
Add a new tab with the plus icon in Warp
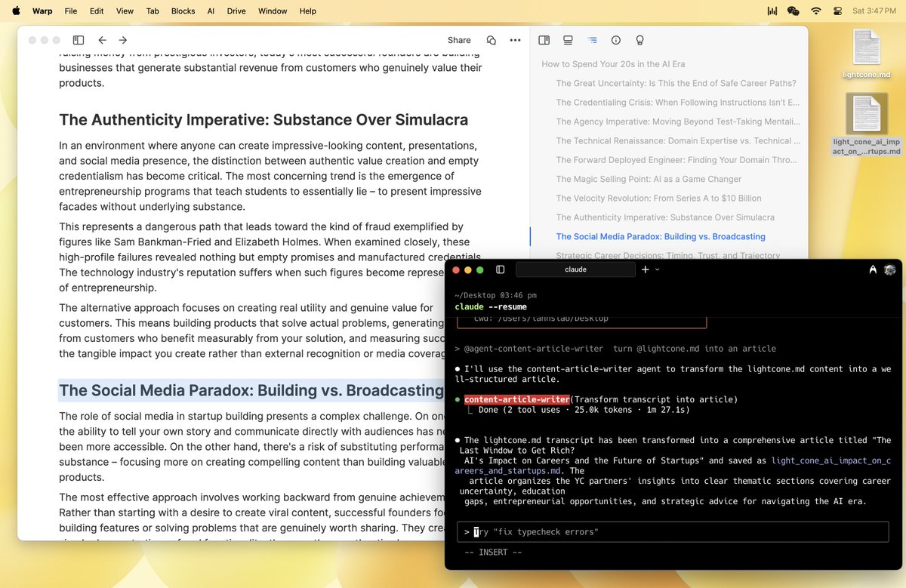click(x=645, y=269)
